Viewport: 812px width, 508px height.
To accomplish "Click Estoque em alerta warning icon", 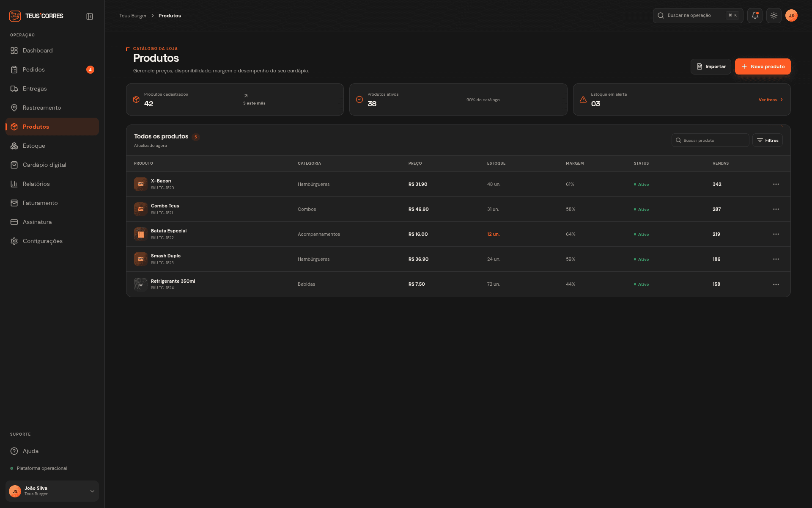I will (x=583, y=99).
